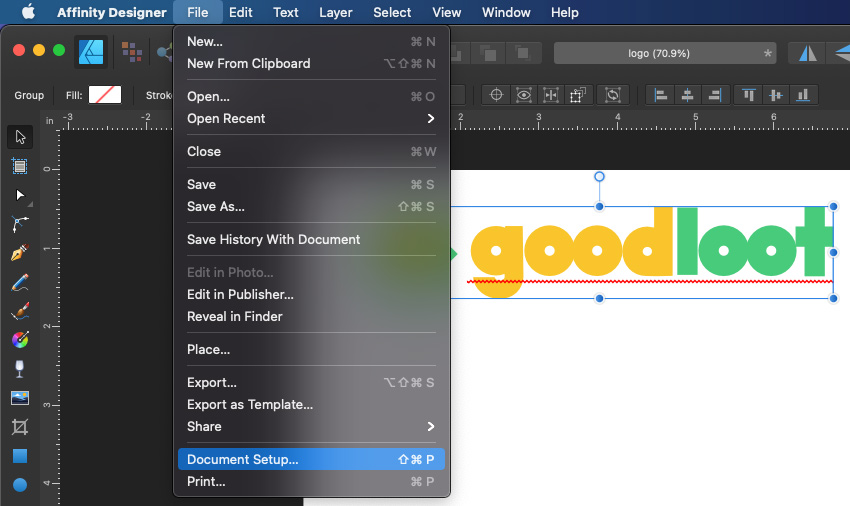Select the Pencil tool

[x=20, y=282]
